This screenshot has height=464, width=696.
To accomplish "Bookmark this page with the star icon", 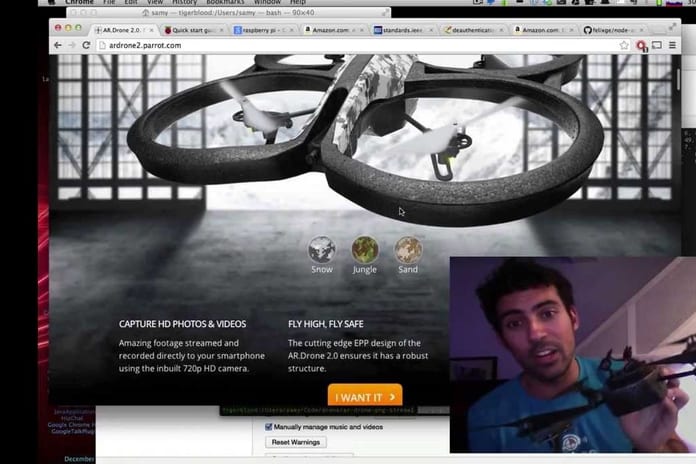I will click(x=624, y=45).
